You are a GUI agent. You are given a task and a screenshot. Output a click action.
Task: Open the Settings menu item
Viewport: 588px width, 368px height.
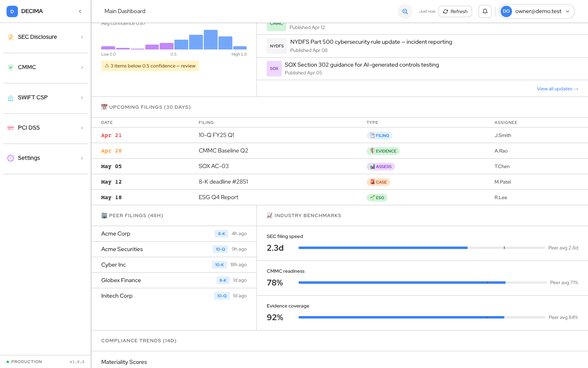click(46, 158)
